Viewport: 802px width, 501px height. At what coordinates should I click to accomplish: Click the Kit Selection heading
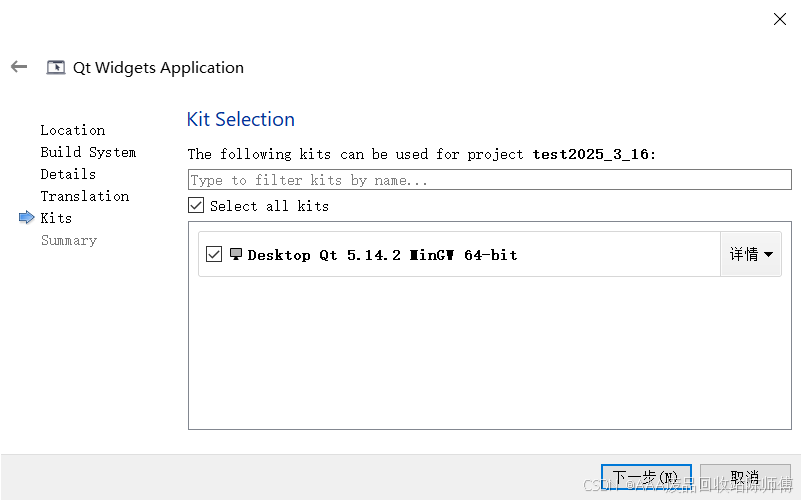pyautogui.click(x=240, y=119)
